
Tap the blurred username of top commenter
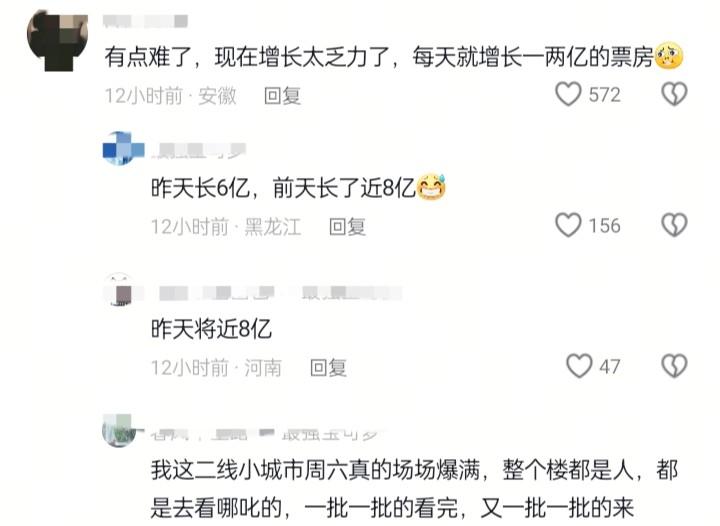[x=145, y=21]
